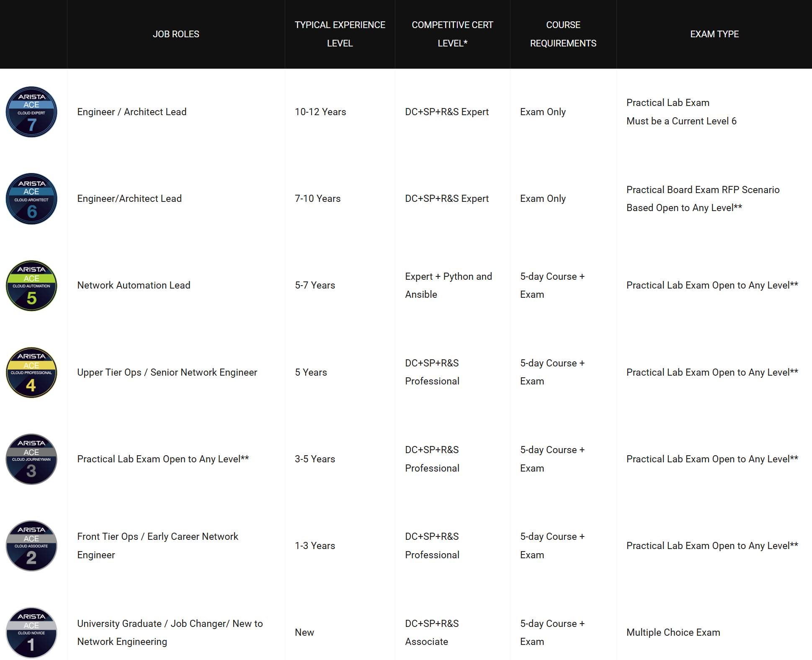Click the Exam Type column header
Image resolution: width=812 pixels, height=660 pixels.
714,34
